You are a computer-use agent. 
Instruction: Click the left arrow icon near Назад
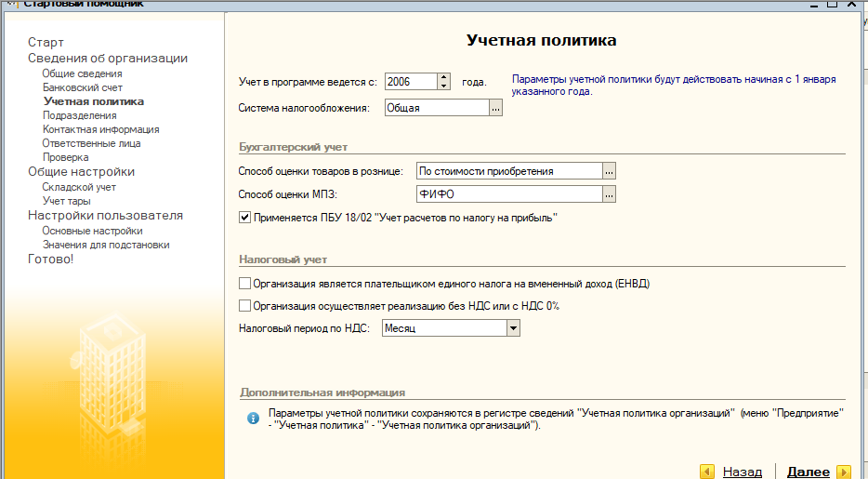point(707,472)
